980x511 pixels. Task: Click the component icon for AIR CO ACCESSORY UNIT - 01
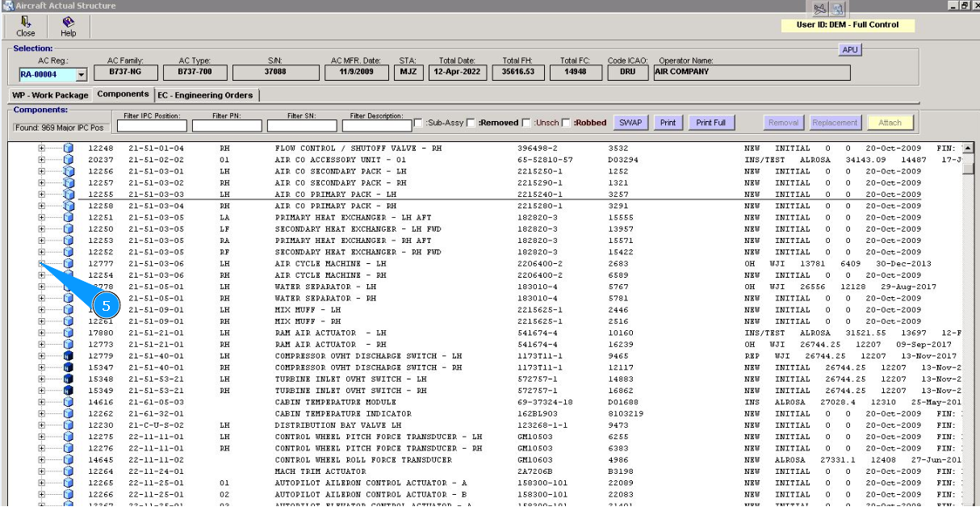(69, 160)
